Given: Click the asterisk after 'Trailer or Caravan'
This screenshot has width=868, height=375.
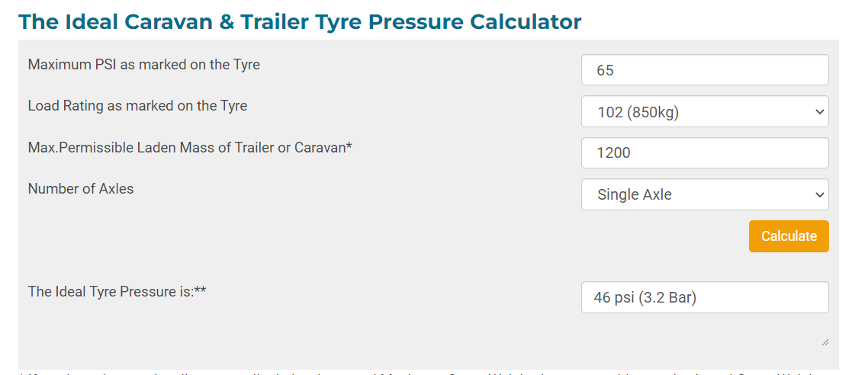Looking at the screenshot, I should click(349, 146).
